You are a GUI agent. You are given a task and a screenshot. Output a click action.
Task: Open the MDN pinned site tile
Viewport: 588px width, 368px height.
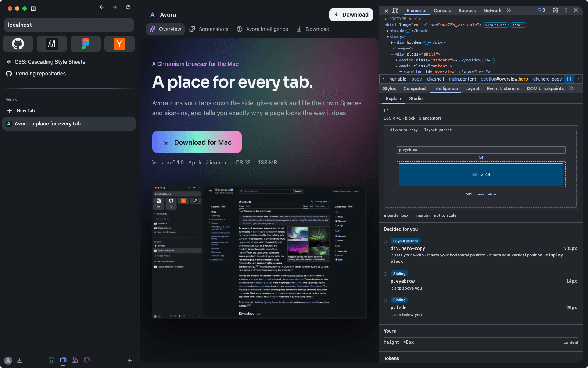pos(52,44)
